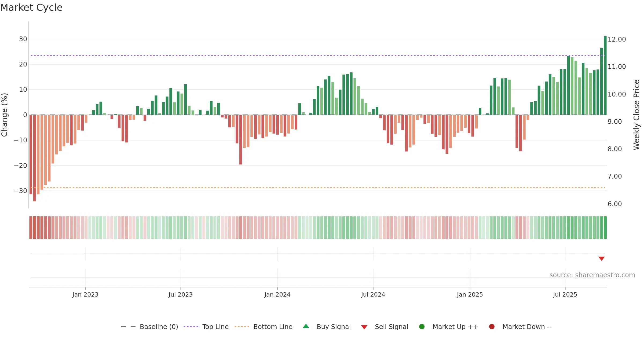Toggle the Top Line legend entry

(x=206, y=327)
